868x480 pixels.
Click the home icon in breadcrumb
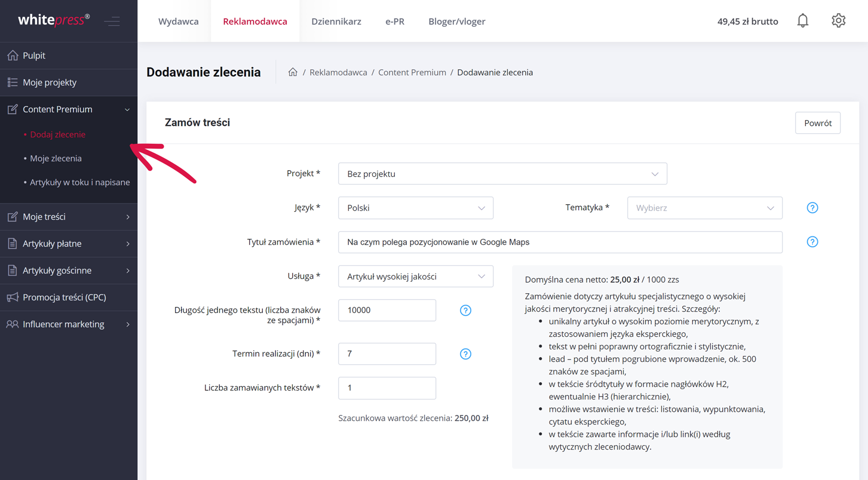(293, 72)
